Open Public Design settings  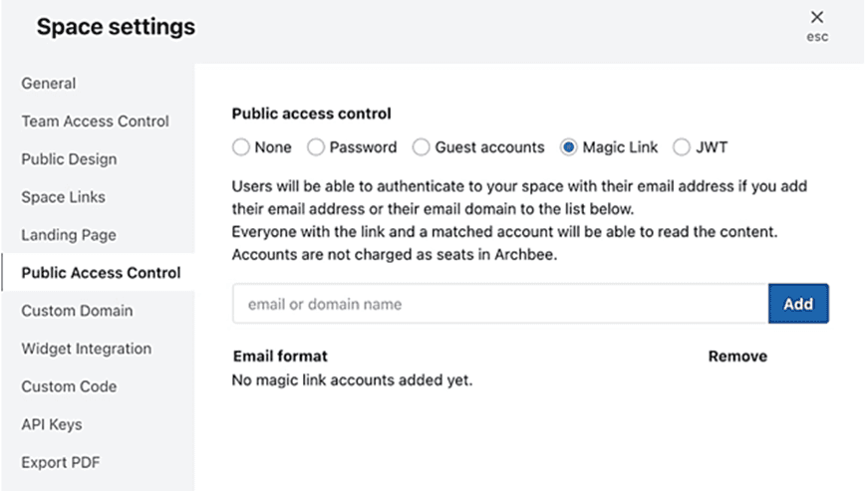point(69,159)
